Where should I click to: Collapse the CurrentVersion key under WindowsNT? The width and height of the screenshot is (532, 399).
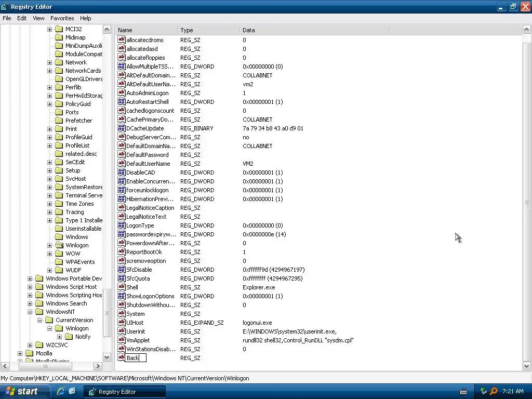tap(39, 320)
